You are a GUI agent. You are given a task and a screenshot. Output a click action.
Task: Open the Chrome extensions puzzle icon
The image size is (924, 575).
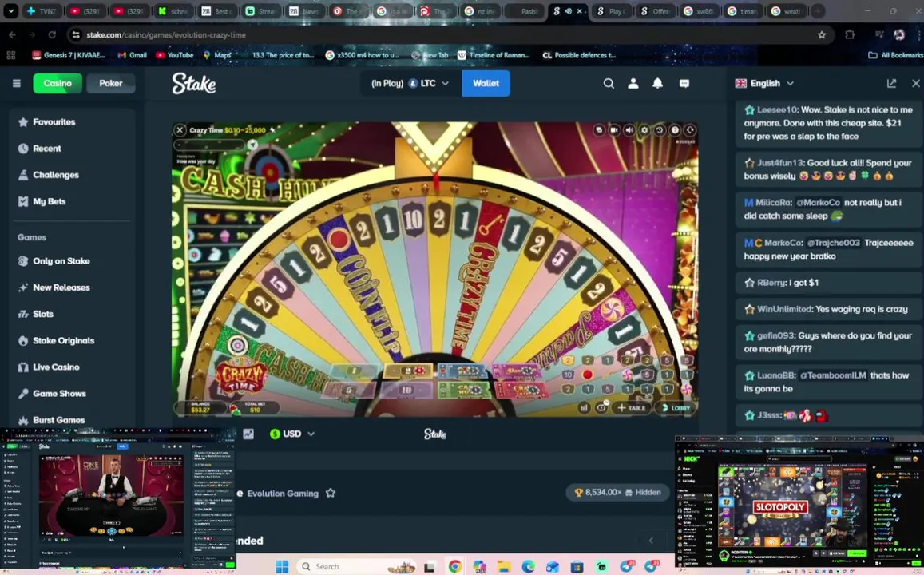(x=850, y=35)
